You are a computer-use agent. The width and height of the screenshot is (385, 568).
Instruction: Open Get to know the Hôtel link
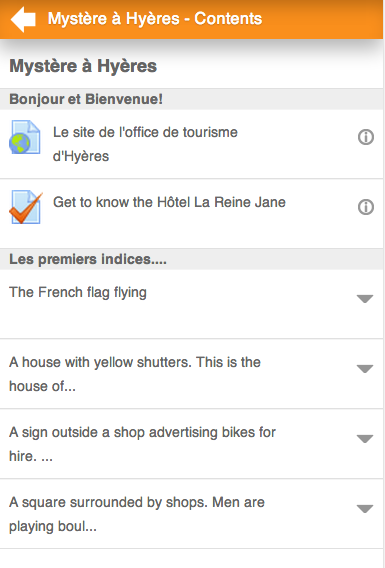coord(169,202)
